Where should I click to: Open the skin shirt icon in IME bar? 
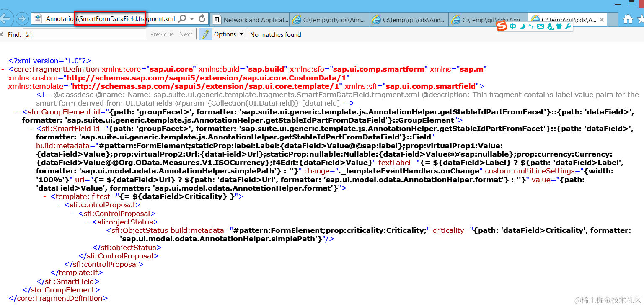[x=559, y=27]
